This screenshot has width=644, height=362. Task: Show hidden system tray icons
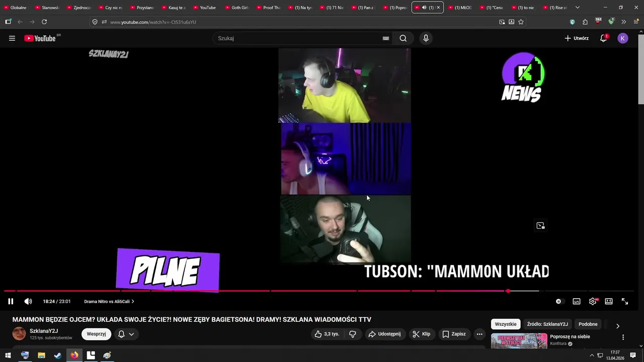592,355
